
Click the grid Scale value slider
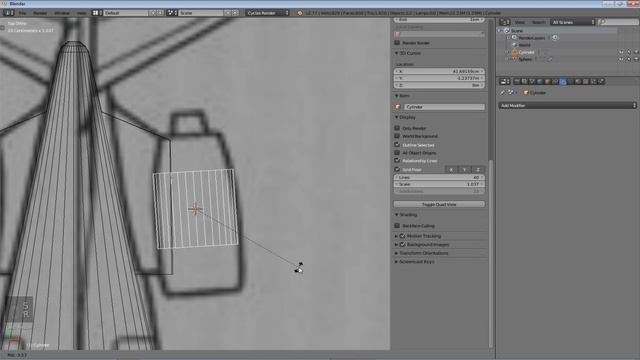[439, 184]
